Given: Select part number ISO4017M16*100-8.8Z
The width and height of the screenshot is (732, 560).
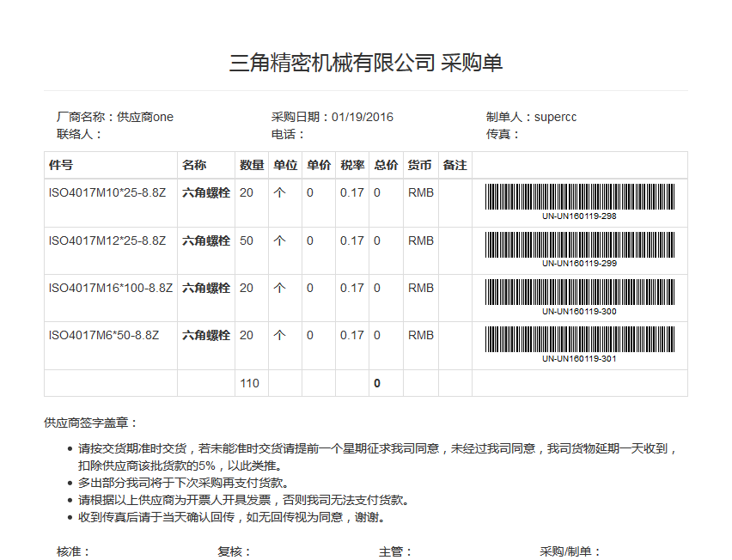Looking at the screenshot, I should tap(110, 288).
